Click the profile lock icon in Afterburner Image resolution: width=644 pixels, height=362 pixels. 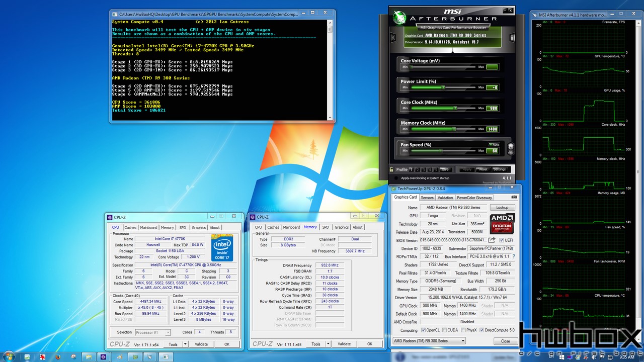point(391,169)
